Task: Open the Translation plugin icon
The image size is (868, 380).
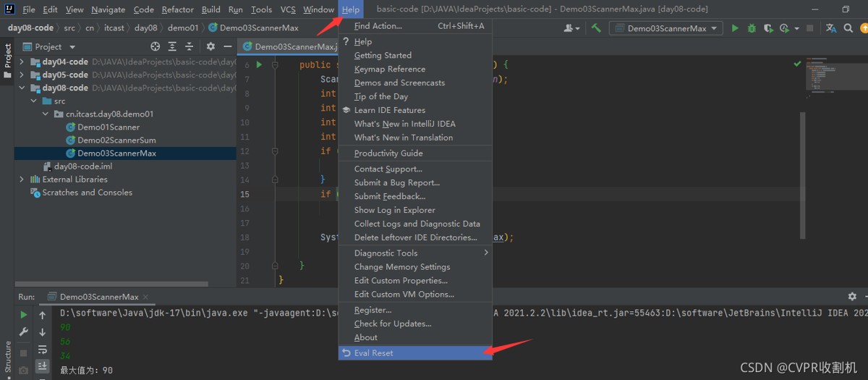Action: [831, 28]
